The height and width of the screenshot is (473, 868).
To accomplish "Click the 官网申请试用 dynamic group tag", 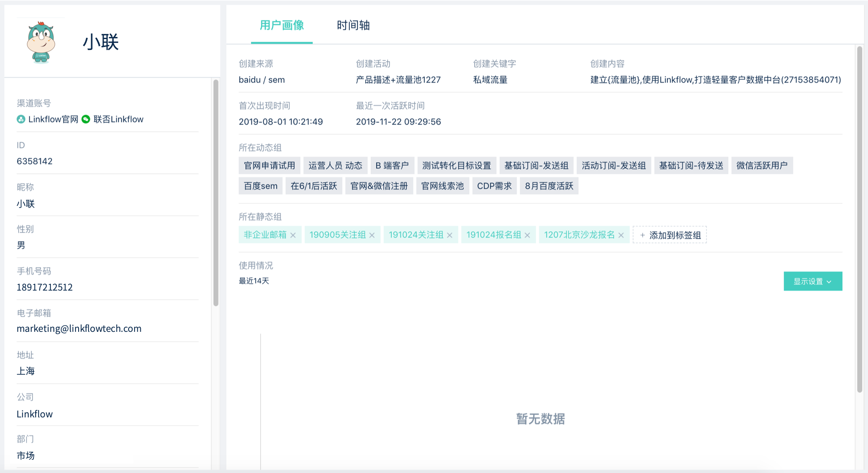I will pyautogui.click(x=269, y=165).
